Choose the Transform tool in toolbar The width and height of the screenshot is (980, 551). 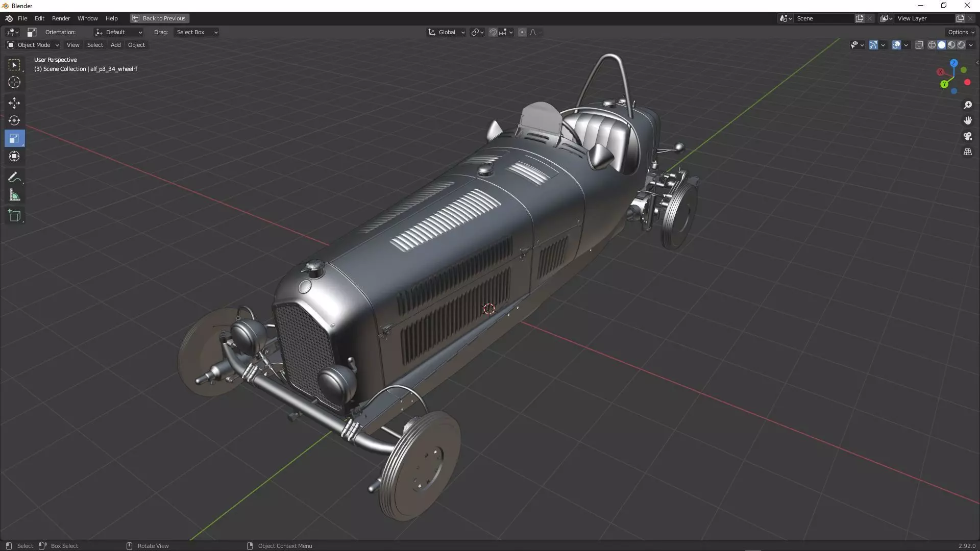14,157
